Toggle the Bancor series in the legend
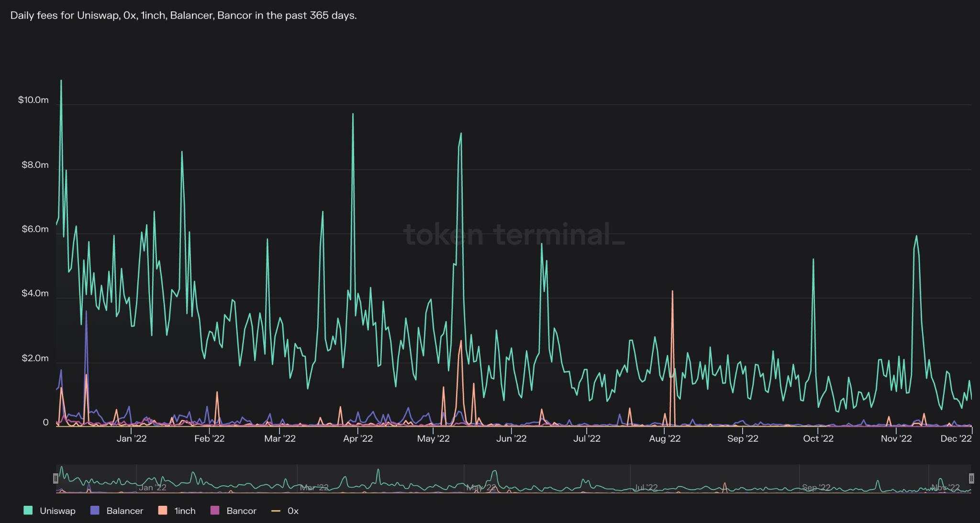980x523 pixels. 234,511
